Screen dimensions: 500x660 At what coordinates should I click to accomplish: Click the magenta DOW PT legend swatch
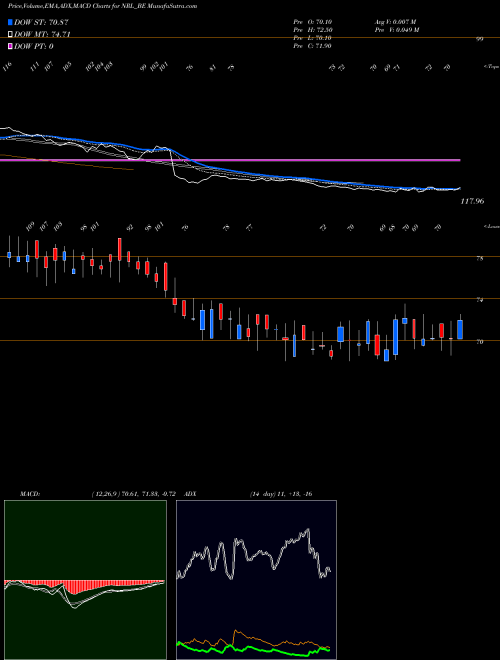click(10, 46)
